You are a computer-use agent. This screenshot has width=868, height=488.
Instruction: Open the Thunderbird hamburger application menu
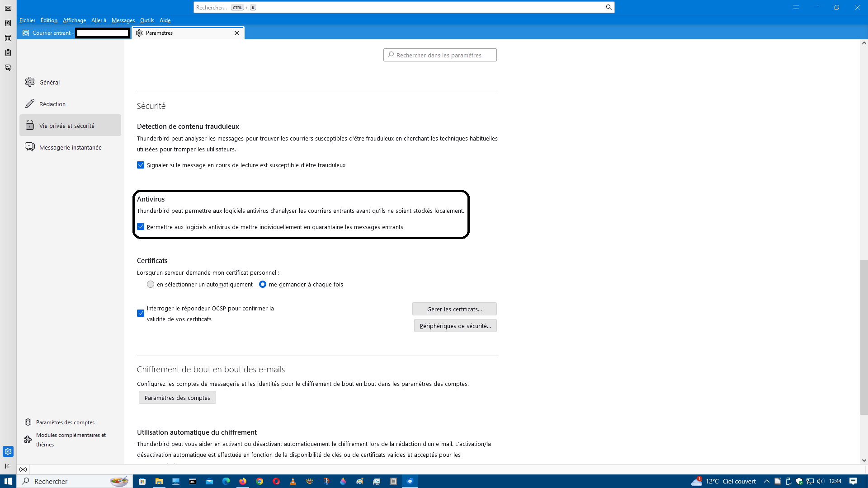click(796, 7)
